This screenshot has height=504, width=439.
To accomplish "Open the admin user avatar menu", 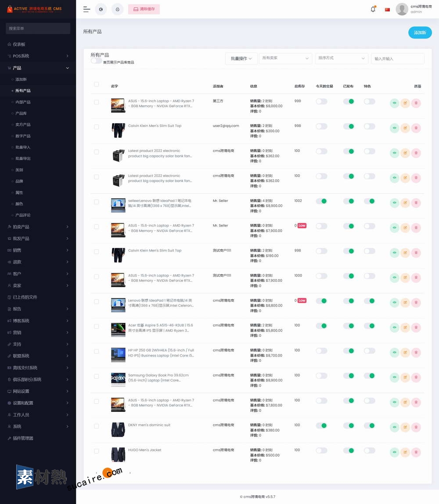I will click(402, 9).
